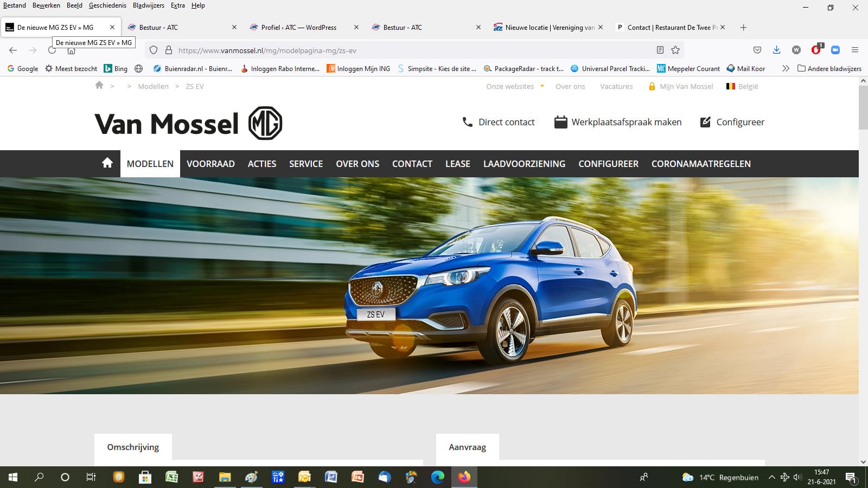
Task: Select the Omschrijving tab
Action: point(133,447)
